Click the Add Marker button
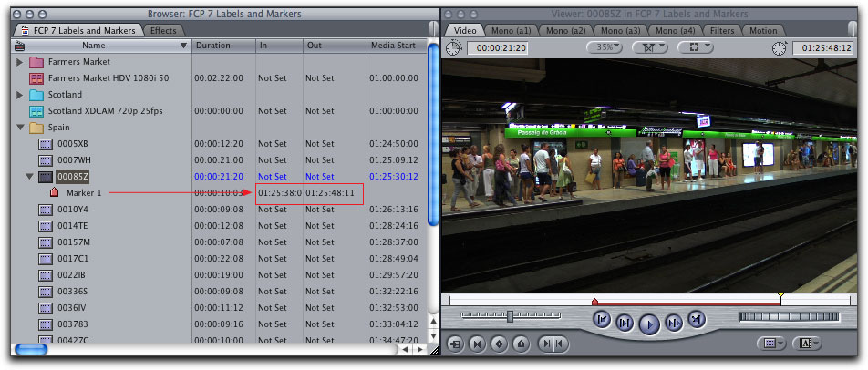 tap(521, 344)
